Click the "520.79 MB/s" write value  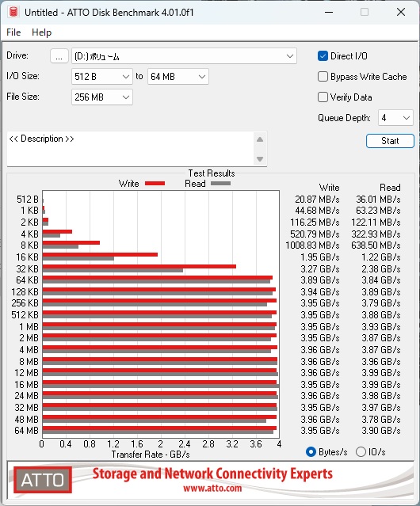pos(315,234)
